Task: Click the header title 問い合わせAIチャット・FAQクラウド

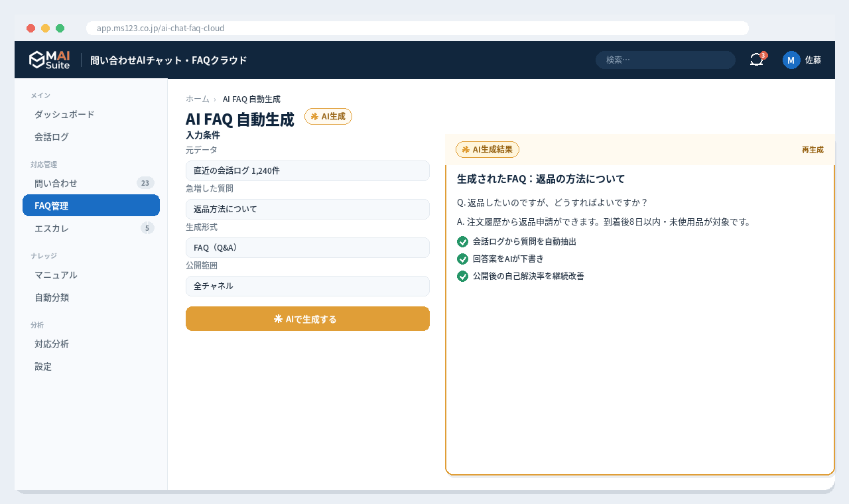Action: pyautogui.click(x=168, y=60)
